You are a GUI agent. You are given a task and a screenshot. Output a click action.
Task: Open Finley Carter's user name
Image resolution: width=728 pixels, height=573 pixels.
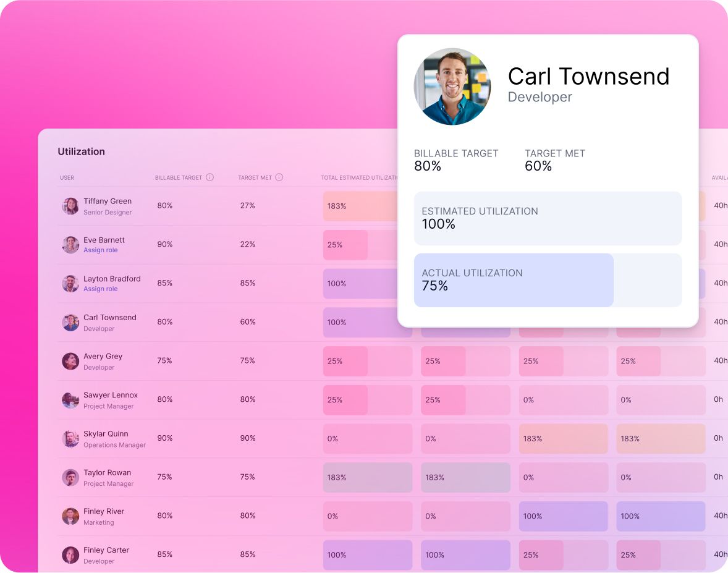click(x=106, y=550)
